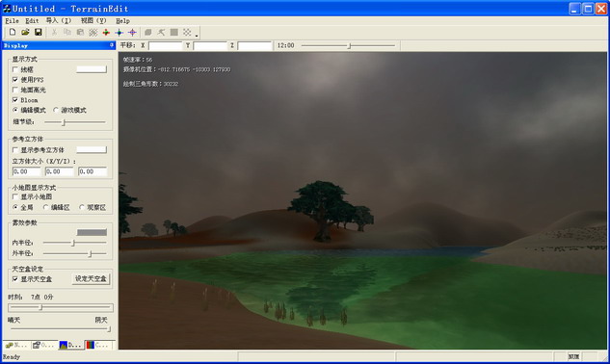Click the pin icon on Display panel header
Screen dimensions: 610x364
pos(111,45)
